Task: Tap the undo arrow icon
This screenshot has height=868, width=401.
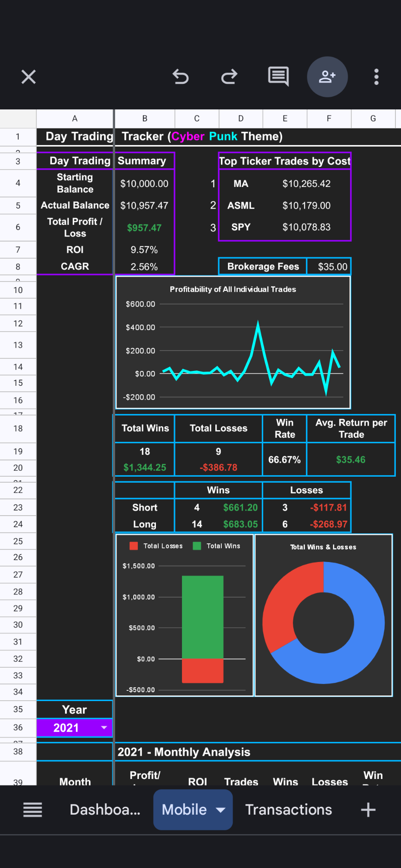Action: [181, 77]
